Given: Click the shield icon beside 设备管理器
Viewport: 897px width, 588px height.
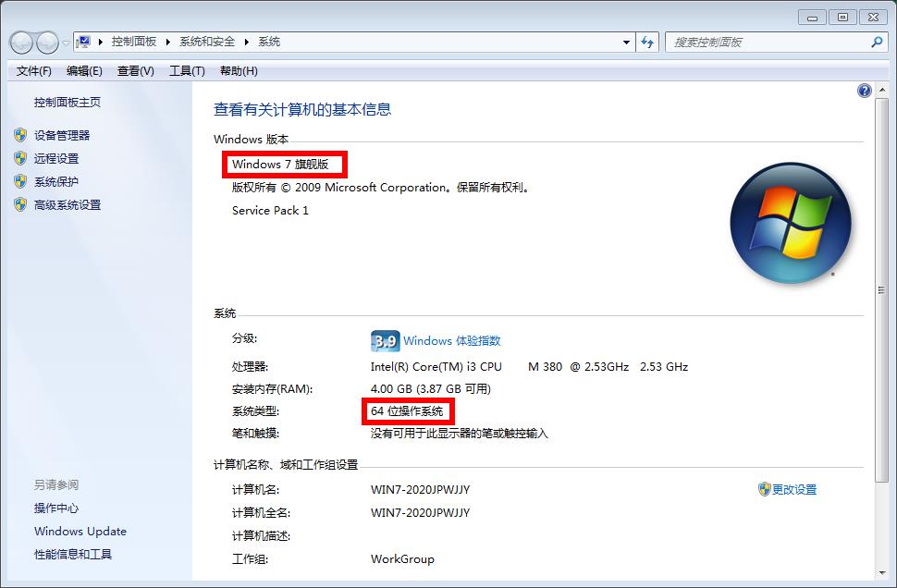Looking at the screenshot, I should [20, 135].
